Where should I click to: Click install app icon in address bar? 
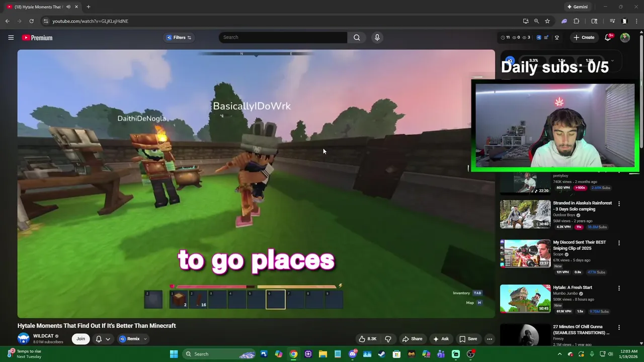[x=526, y=21]
